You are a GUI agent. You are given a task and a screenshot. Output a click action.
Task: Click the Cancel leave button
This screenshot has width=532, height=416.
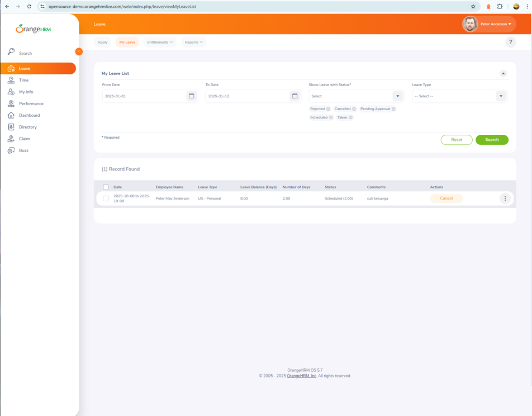[446, 198]
